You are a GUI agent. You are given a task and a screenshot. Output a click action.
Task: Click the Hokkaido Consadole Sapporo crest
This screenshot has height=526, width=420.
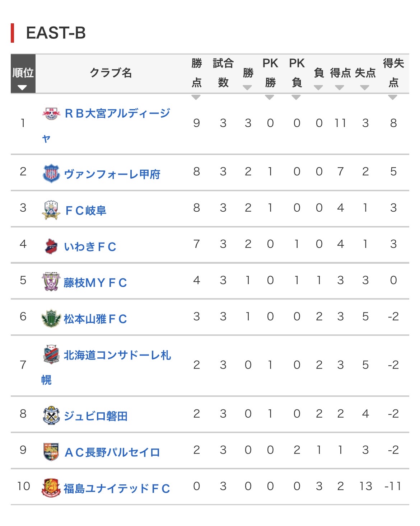[x=51, y=354]
